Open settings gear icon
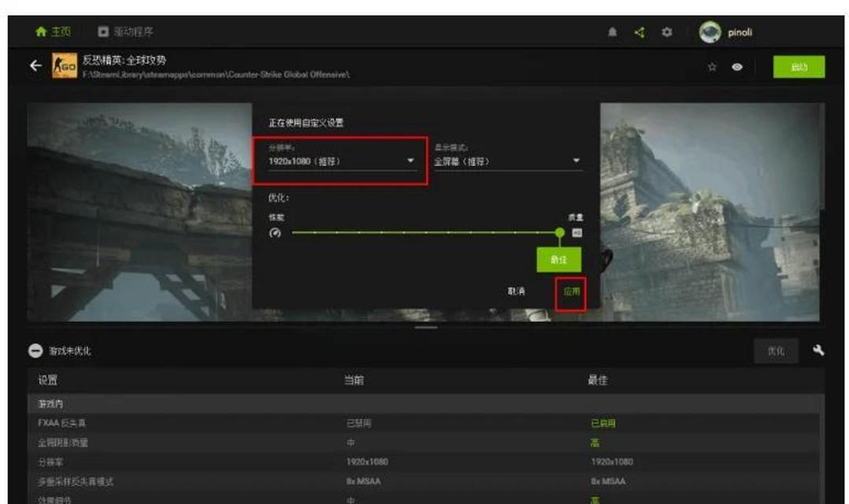This screenshot has height=504, width=849. (x=666, y=32)
